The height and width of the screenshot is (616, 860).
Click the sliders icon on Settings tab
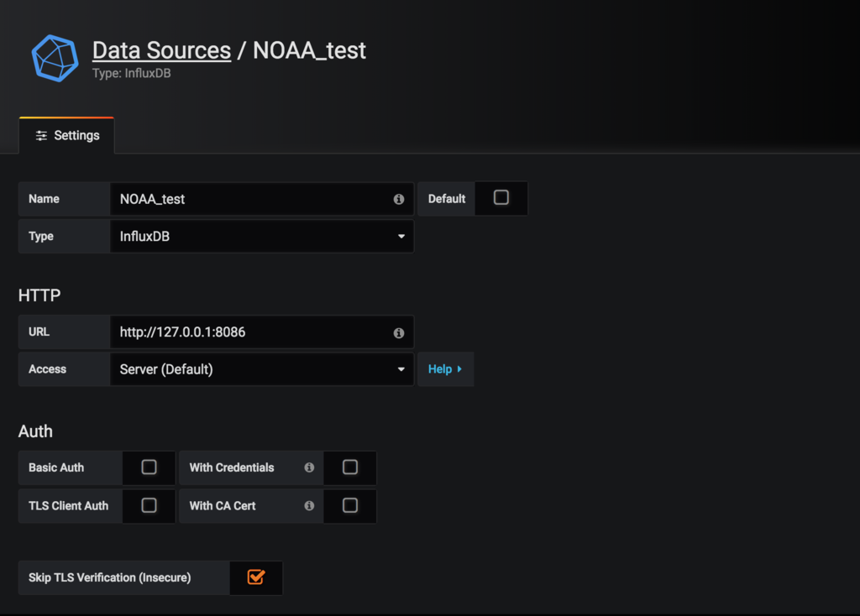pos(41,135)
